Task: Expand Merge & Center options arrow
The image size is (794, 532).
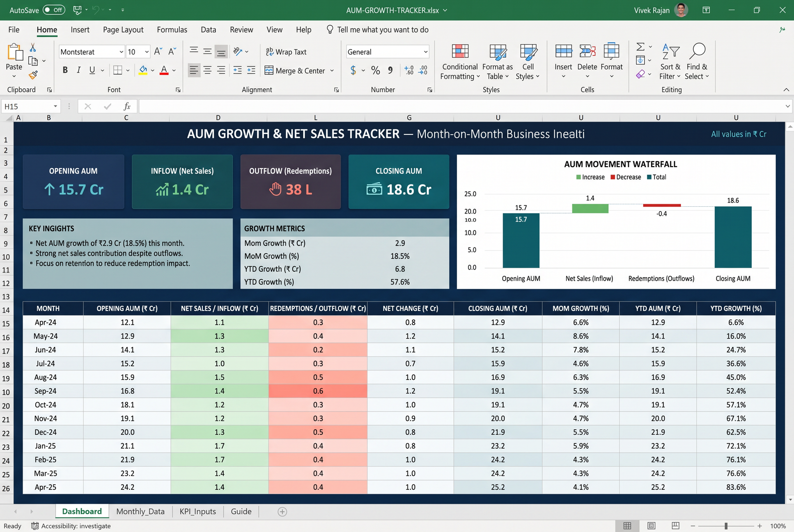Action: tap(332, 70)
